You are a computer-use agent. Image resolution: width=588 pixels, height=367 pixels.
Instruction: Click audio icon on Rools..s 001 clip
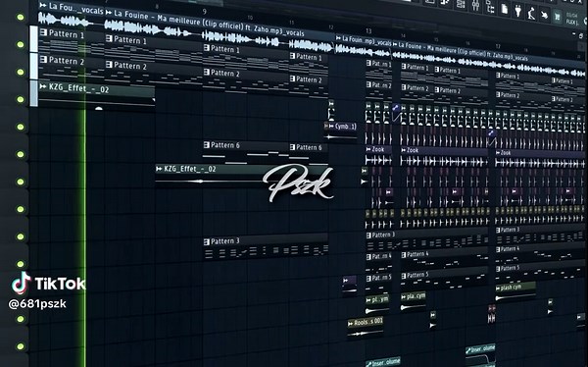[351, 323]
